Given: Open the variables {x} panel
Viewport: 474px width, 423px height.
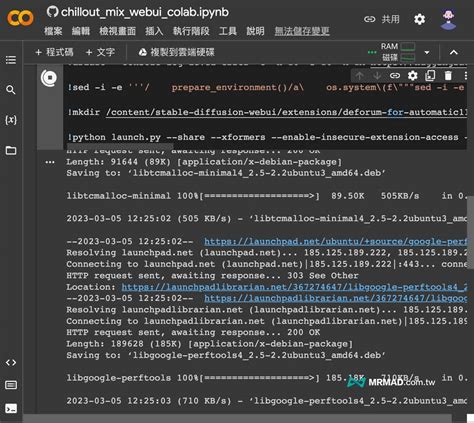Looking at the screenshot, I should (11, 120).
